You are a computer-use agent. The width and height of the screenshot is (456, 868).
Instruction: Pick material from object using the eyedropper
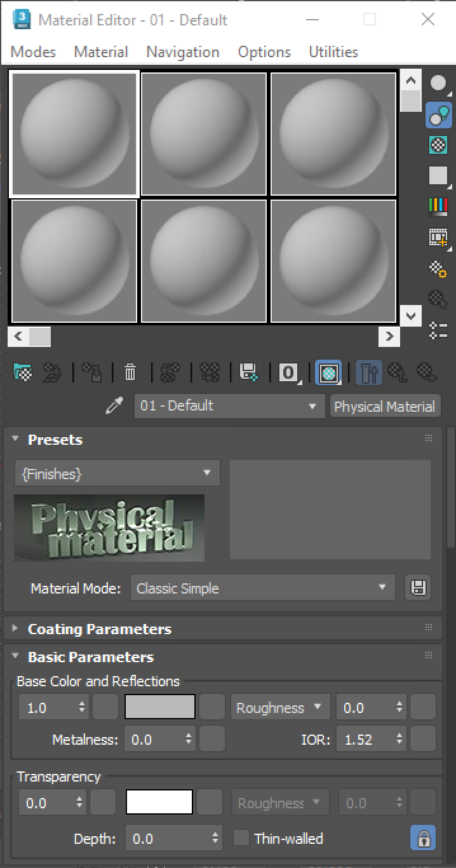point(114,405)
